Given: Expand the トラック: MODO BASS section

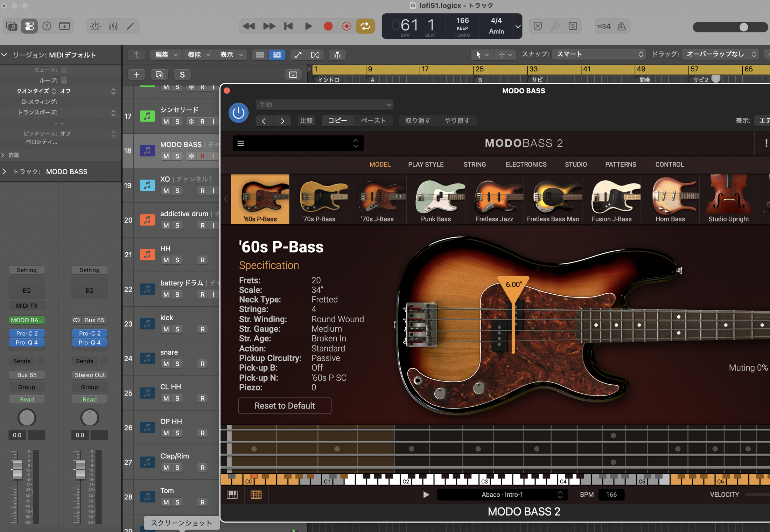Looking at the screenshot, I should 4,171.
